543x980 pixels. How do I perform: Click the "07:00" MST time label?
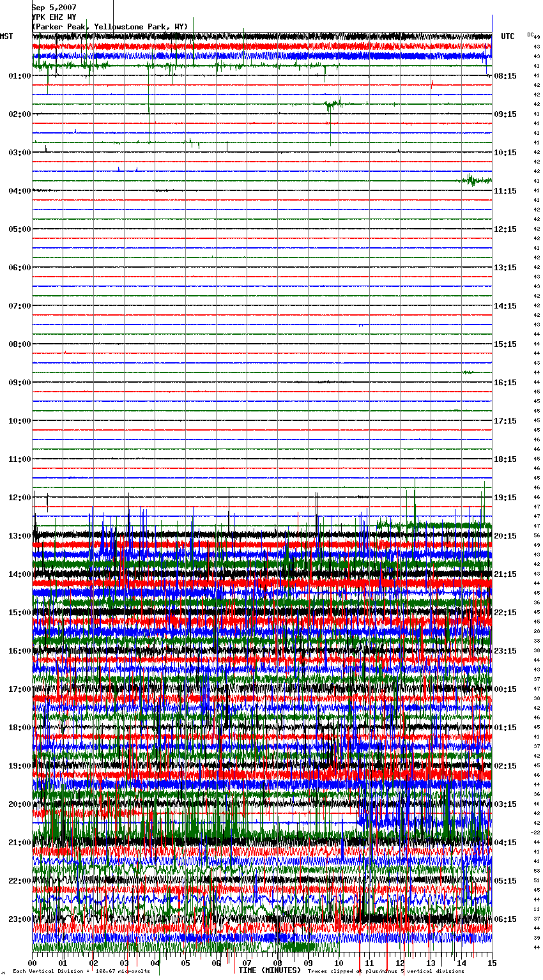(20, 306)
